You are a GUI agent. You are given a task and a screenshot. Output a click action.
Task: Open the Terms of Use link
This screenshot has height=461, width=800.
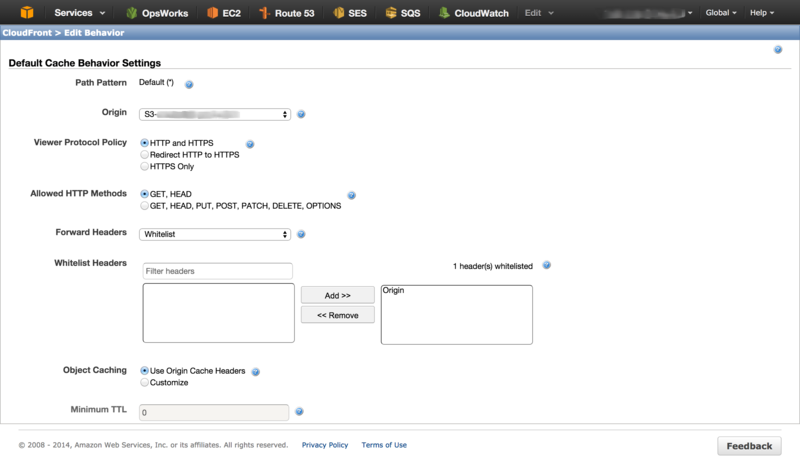point(384,445)
